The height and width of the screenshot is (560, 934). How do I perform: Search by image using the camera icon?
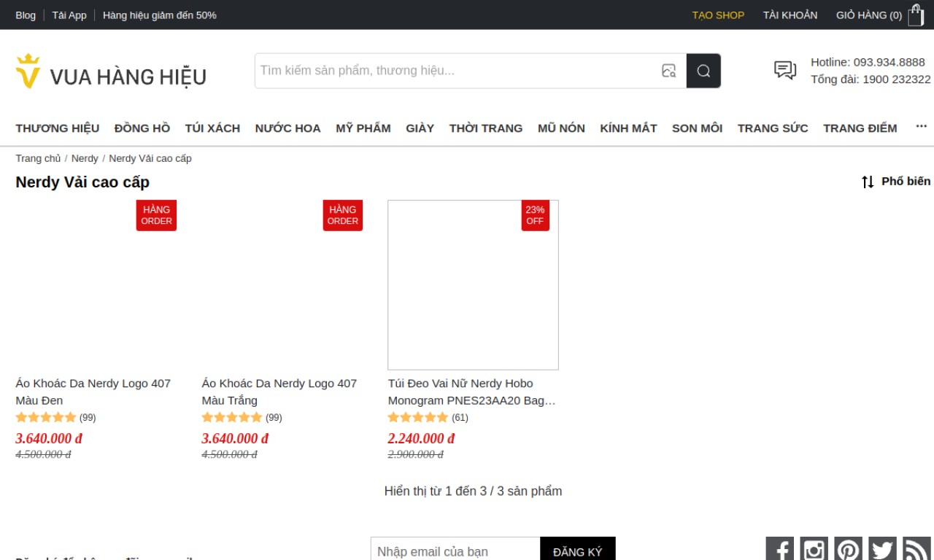click(668, 71)
